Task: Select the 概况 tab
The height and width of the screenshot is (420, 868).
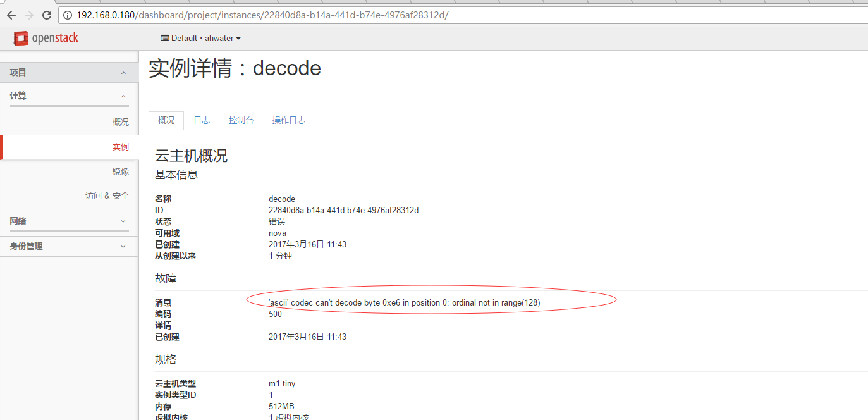Action: 166,120
